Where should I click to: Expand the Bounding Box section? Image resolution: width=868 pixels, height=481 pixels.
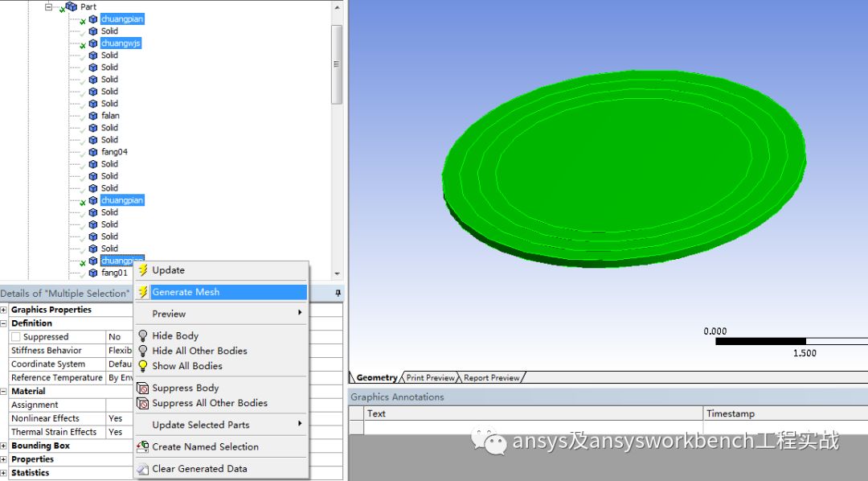[5, 445]
